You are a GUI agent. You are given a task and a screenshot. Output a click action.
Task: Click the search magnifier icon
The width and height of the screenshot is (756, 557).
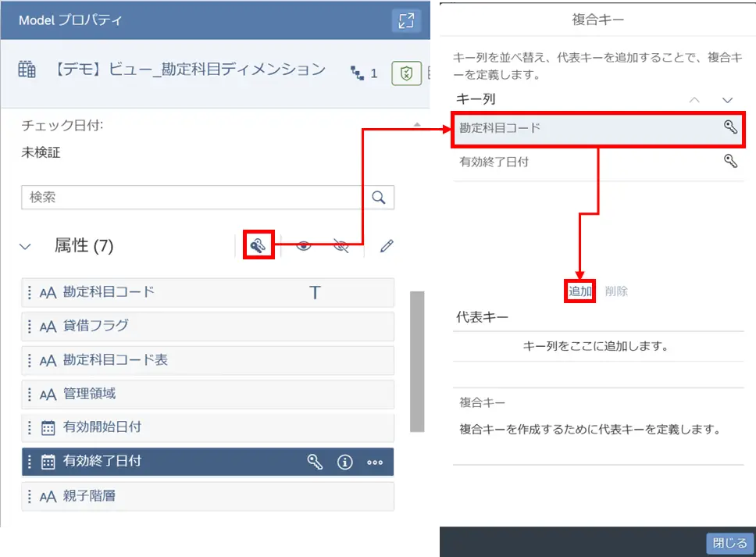tap(379, 197)
